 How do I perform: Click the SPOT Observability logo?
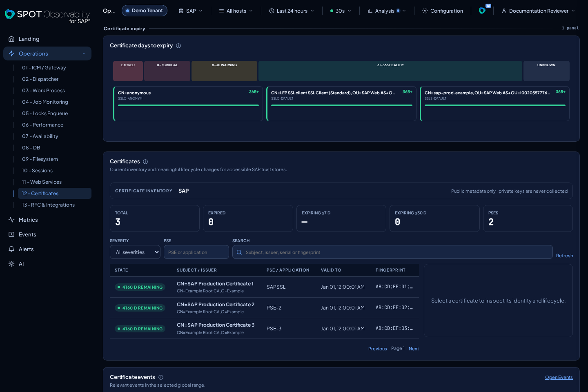pos(47,16)
